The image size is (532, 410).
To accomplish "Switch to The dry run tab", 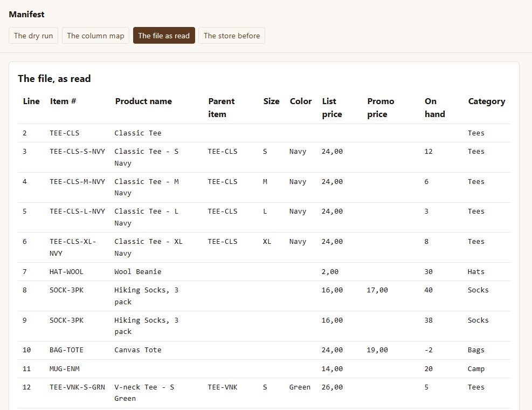I will tap(33, 36).
